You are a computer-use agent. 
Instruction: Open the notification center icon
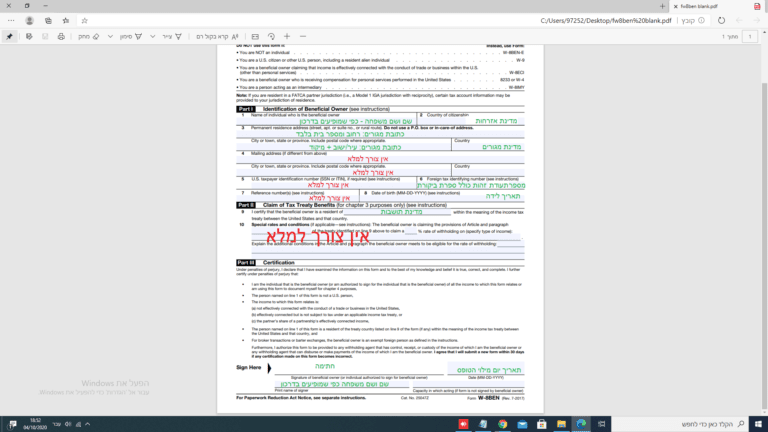coord(12,424)
